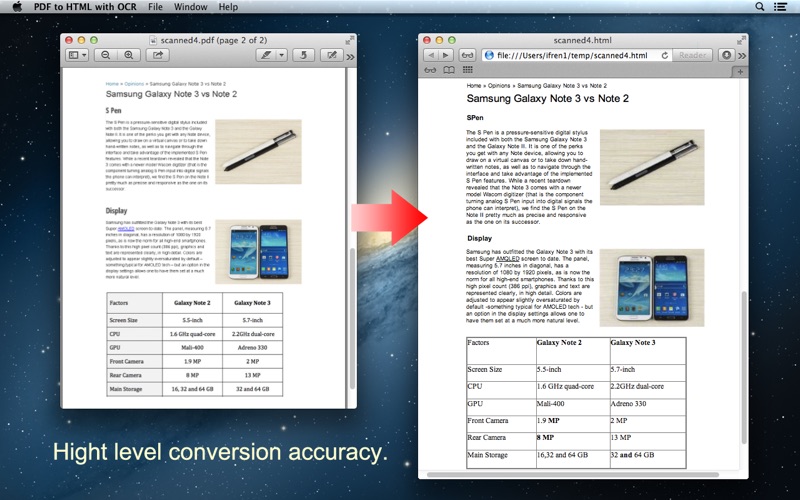The width and height of the screenshot is (800, 500).
Task: Click the PDF document icon in Preview title
Action: (153, 40)
